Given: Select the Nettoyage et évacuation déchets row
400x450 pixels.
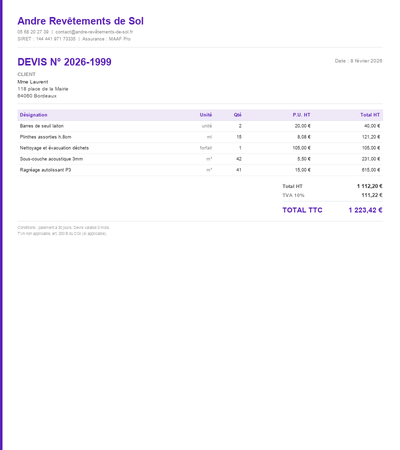Looking at the screenshot, I should (200, 148).
